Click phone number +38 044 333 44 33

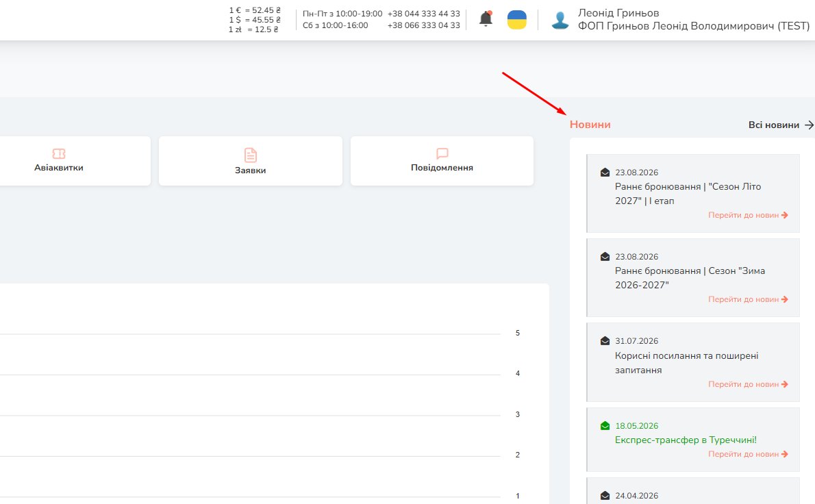click(424, 14)
